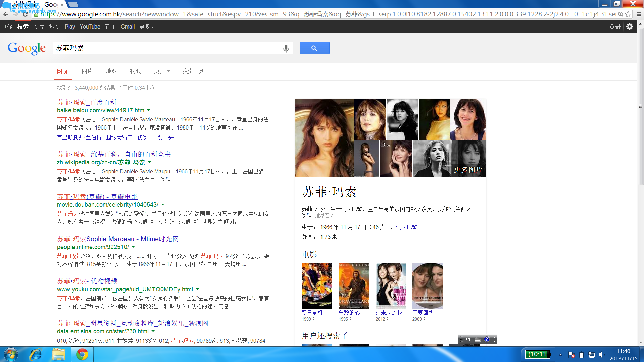
Task: Click 新闻 in the top bar
Action: pos(110,27)
